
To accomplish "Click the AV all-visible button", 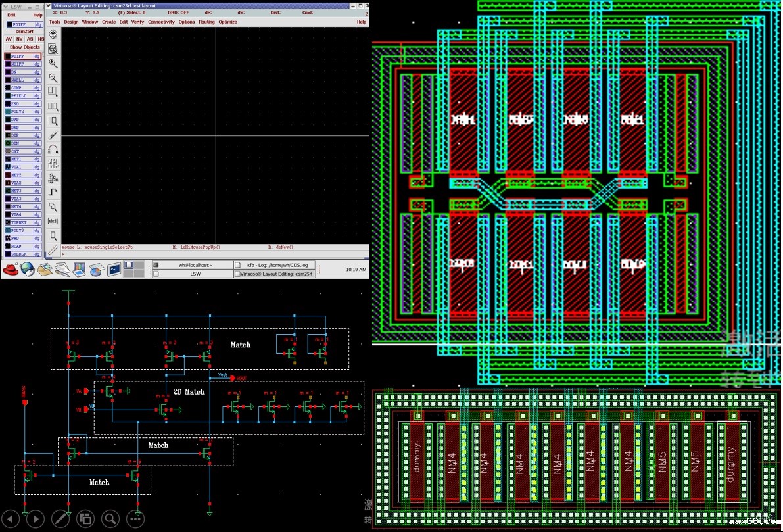I will (x=9, y=39).
